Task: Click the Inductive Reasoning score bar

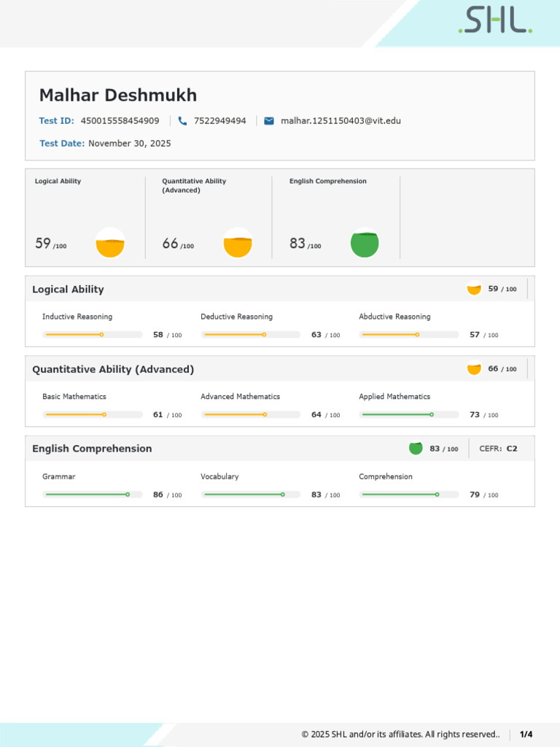Action: (x=93, y=335)
